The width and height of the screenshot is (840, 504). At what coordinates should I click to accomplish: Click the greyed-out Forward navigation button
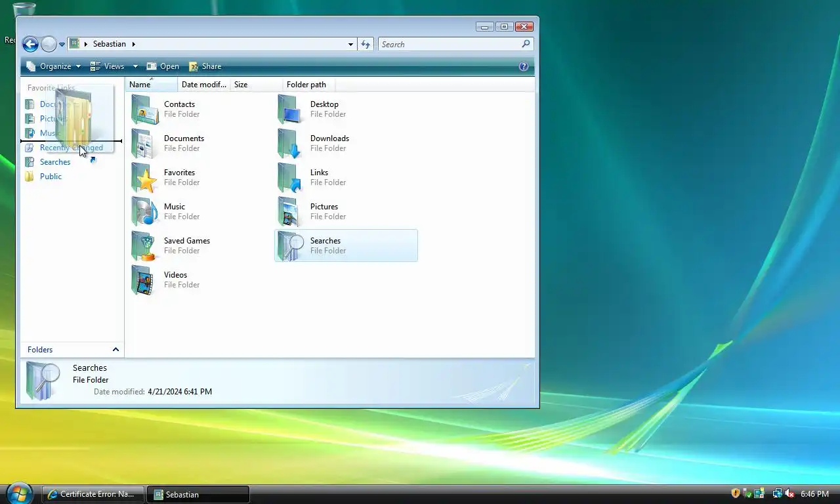(x=49, y=44)
